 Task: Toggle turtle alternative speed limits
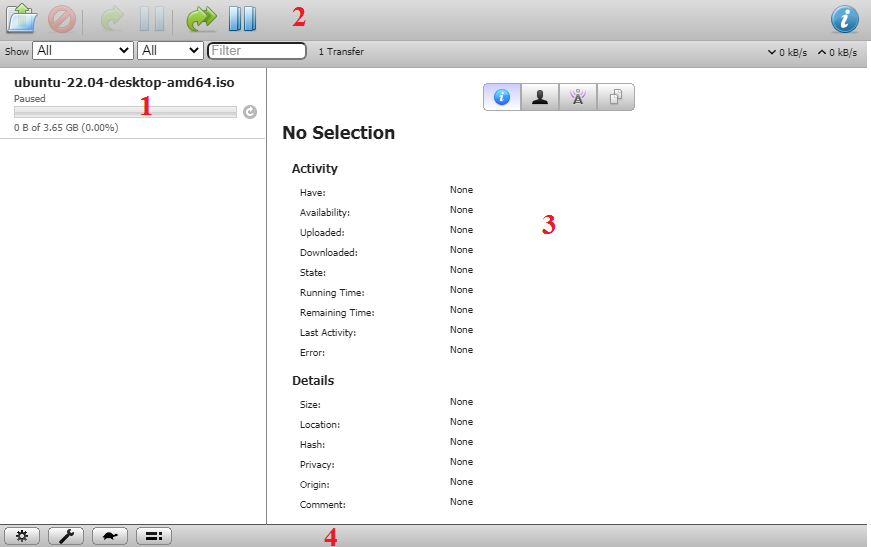[110, 536]
